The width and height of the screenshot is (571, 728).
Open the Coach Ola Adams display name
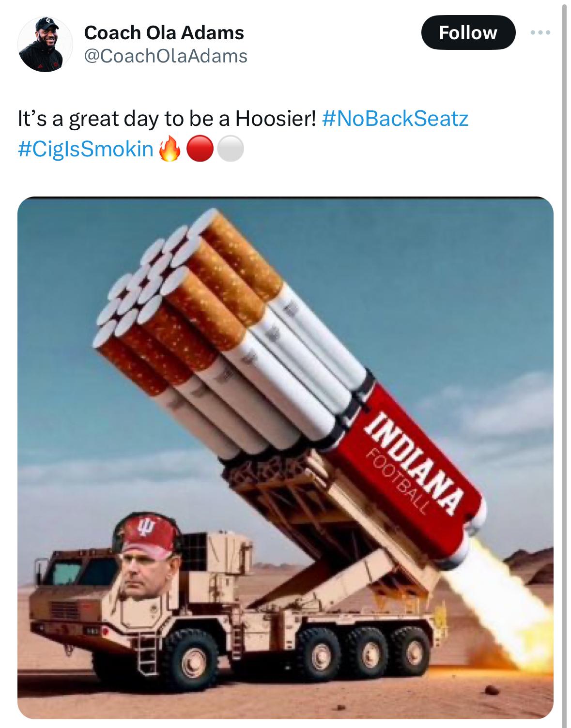pyautogui.click(x=164, y=32)
